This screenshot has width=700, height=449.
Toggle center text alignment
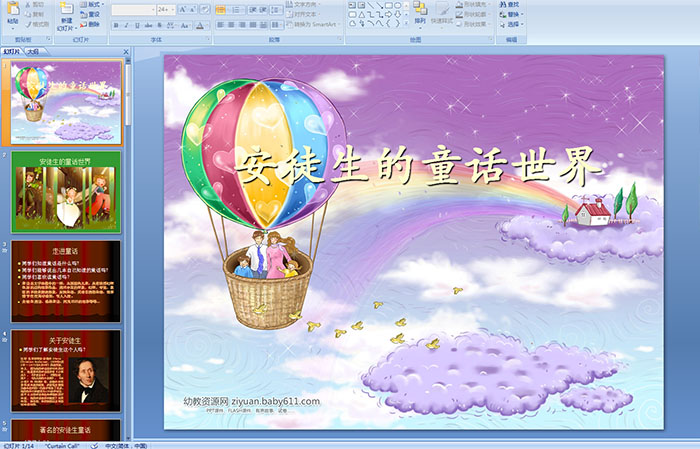231,25
